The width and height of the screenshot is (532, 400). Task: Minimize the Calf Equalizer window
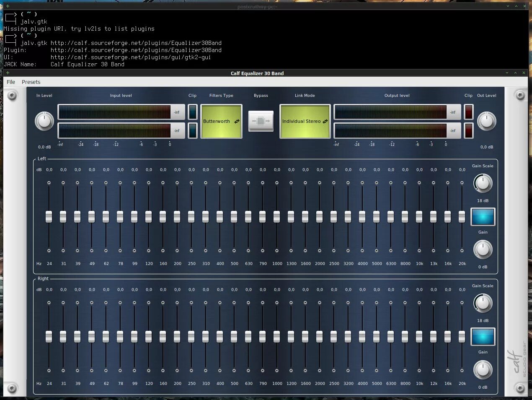point(508,73)
